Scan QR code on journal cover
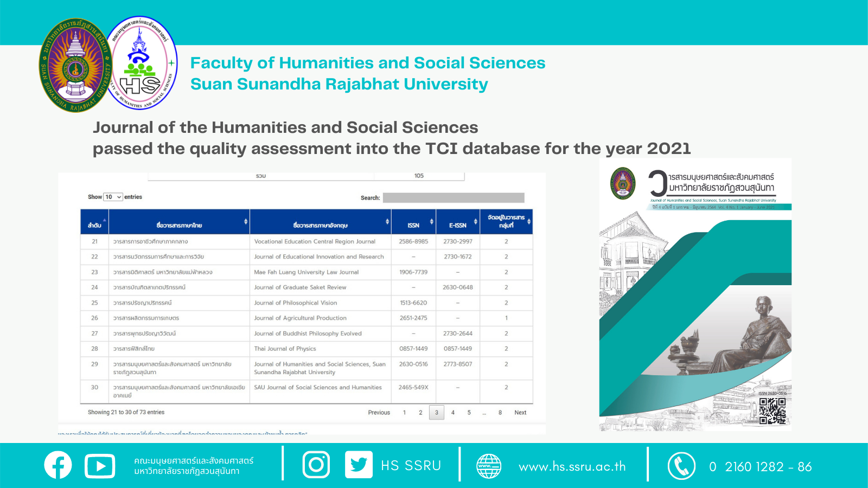This screenshot has width=868, height=488. pyautogui.click(x=773, y=411)
